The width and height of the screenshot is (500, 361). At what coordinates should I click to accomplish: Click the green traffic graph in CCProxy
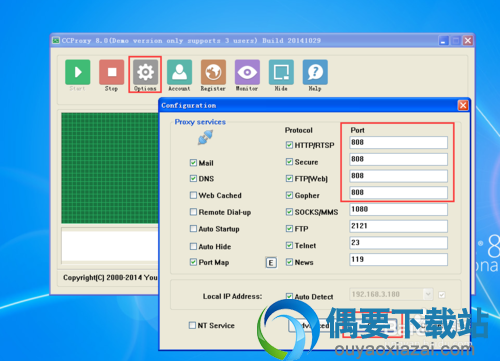(110, 168)
